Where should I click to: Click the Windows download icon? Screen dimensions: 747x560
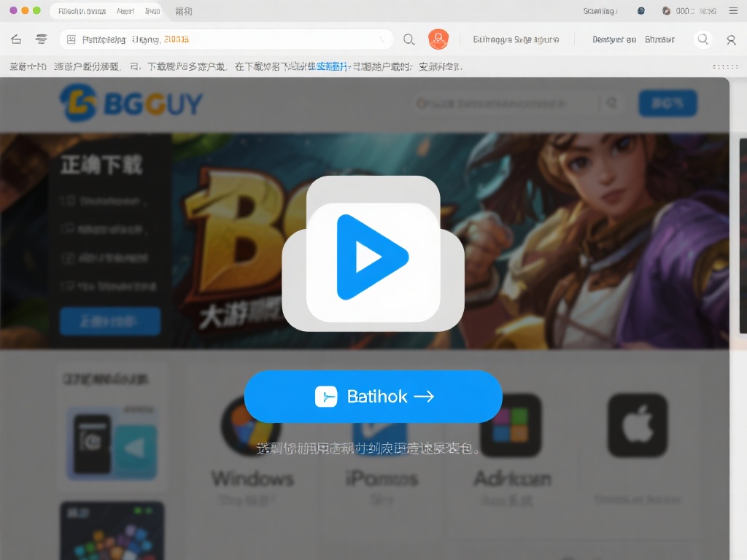click(x=253, y=426)
